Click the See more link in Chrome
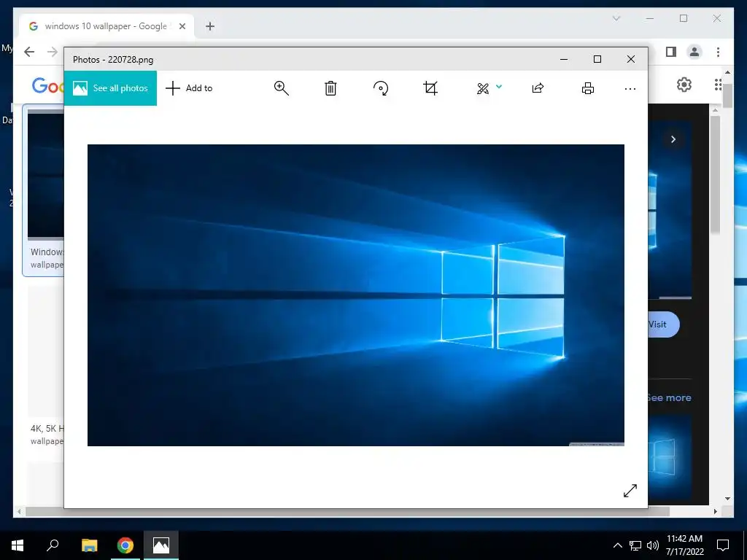 coord(670,397)
